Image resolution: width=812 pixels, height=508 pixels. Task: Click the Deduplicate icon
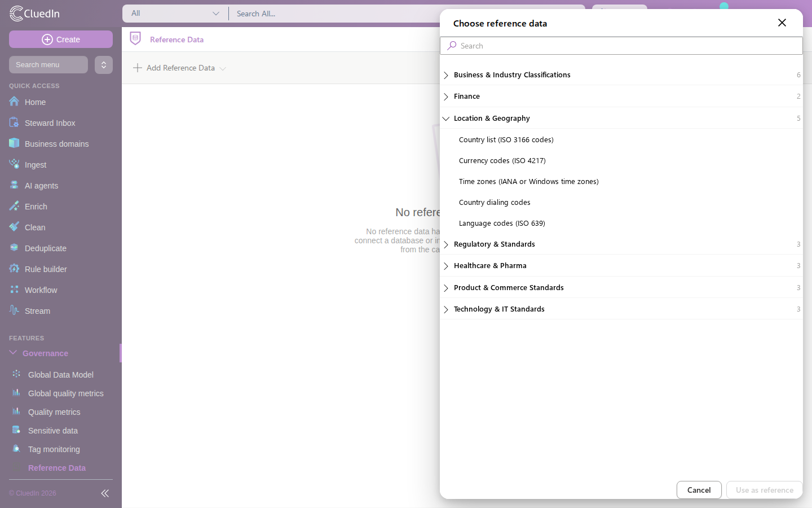point(14,248)
